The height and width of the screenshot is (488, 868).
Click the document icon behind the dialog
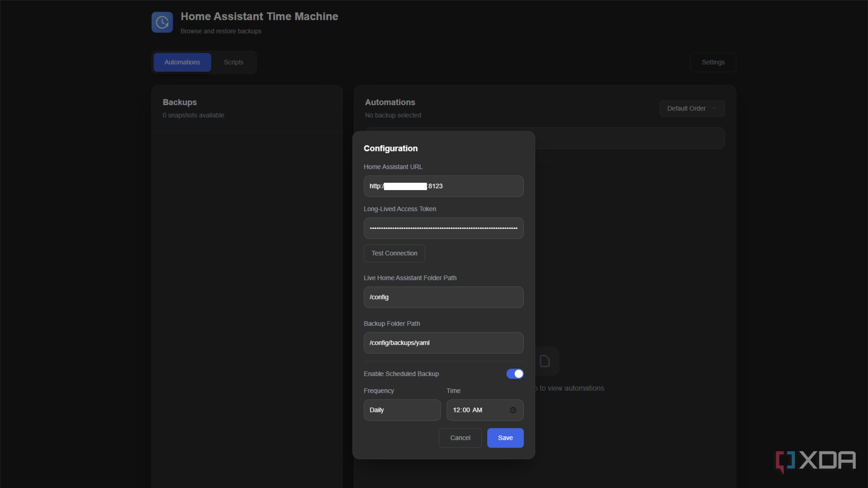click(545, 361)
